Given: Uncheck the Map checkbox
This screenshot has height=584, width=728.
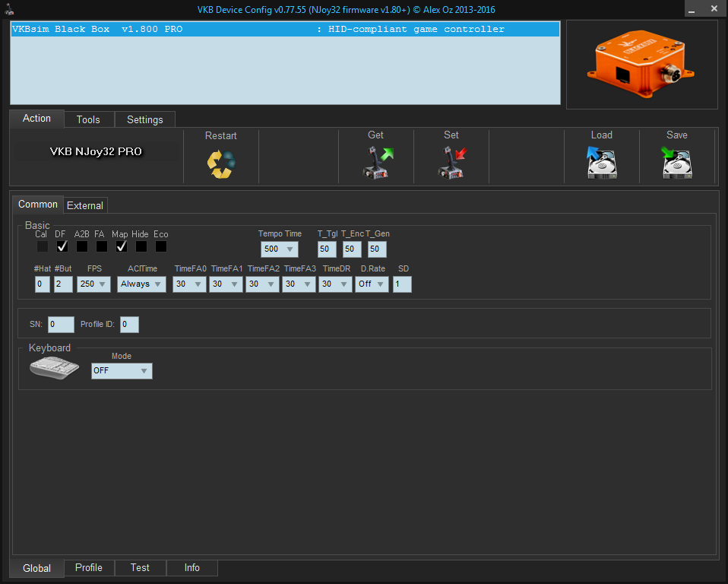Looking at the screenshot, I should pyautogui.click(x=122, y=246).
